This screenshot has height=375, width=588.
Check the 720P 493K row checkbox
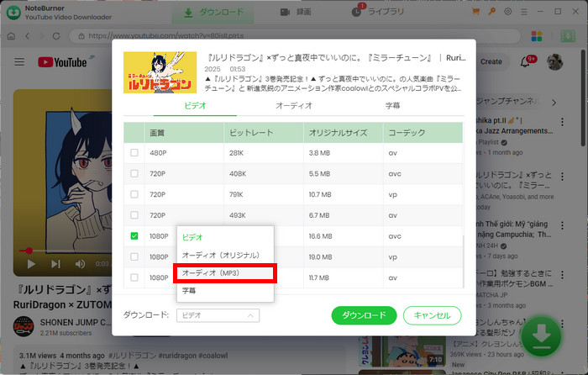134,215
